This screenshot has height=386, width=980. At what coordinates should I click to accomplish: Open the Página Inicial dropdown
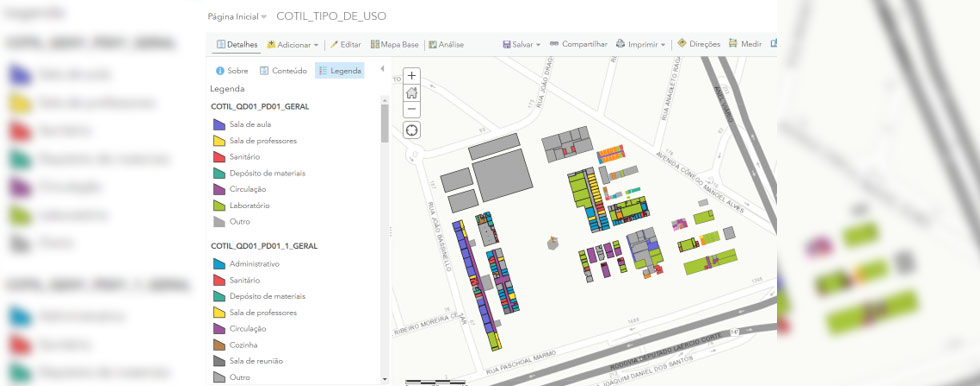click(x=237, y=17)
